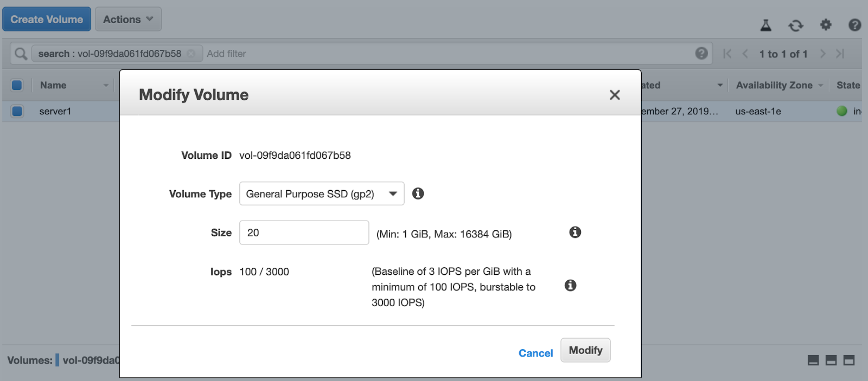This screenshot has width=868, height=381.
Task: Toggle the server1 row checkbox
Action: (x=17, y=111)
